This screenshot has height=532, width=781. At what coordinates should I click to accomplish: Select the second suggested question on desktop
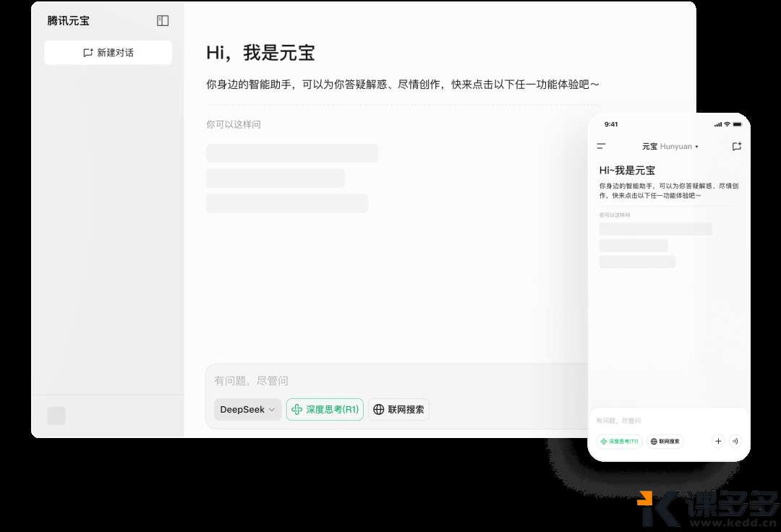coord(276,179)
